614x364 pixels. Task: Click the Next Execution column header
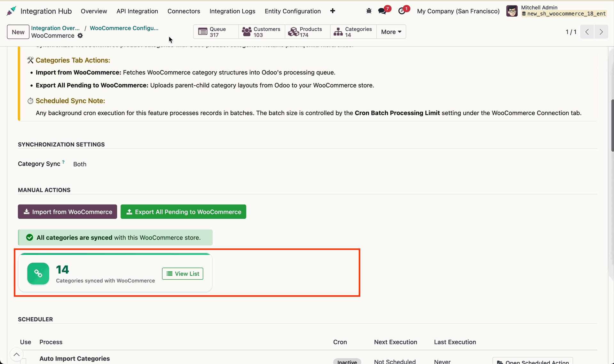point(396,342)
